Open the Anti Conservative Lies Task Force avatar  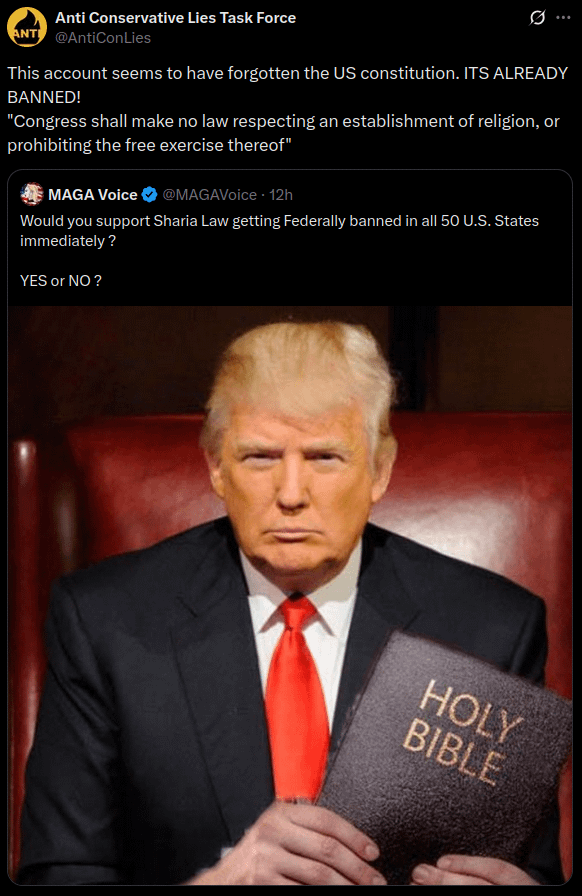tap(26, 27)
